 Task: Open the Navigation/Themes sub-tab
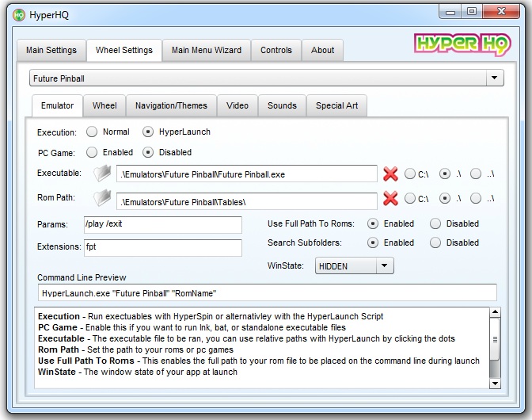171,105
